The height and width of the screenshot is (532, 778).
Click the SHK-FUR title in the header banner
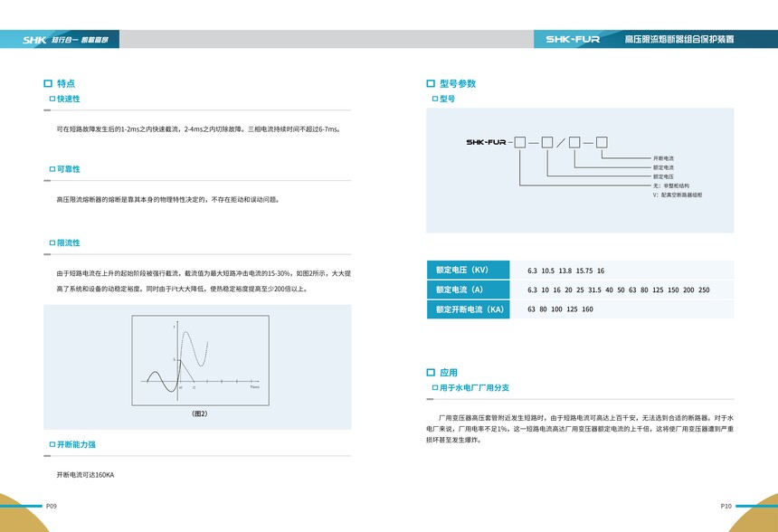[573, 39]
